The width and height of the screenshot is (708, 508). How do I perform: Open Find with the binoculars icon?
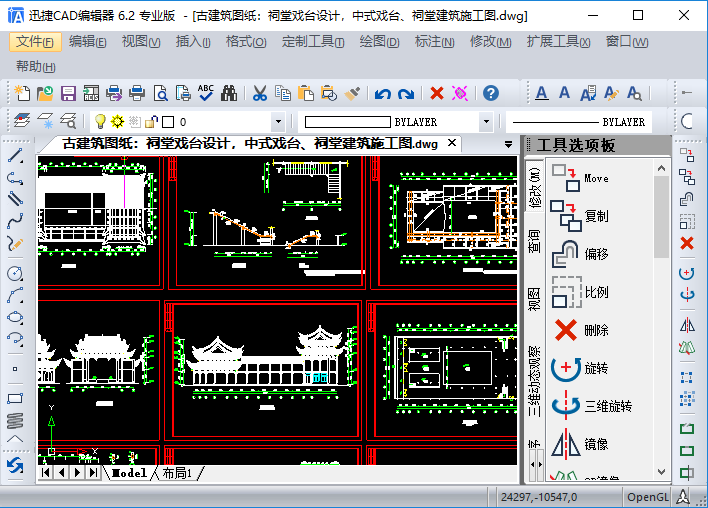point(229,93)
